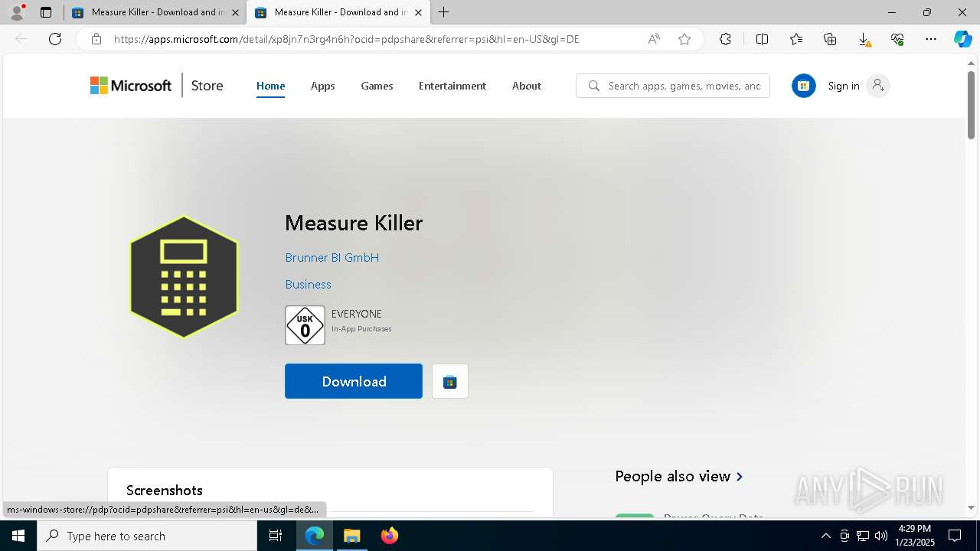This screenshot has height=551, width=980.
Task: Open Settings and more menu
Action: click(931, 39)
